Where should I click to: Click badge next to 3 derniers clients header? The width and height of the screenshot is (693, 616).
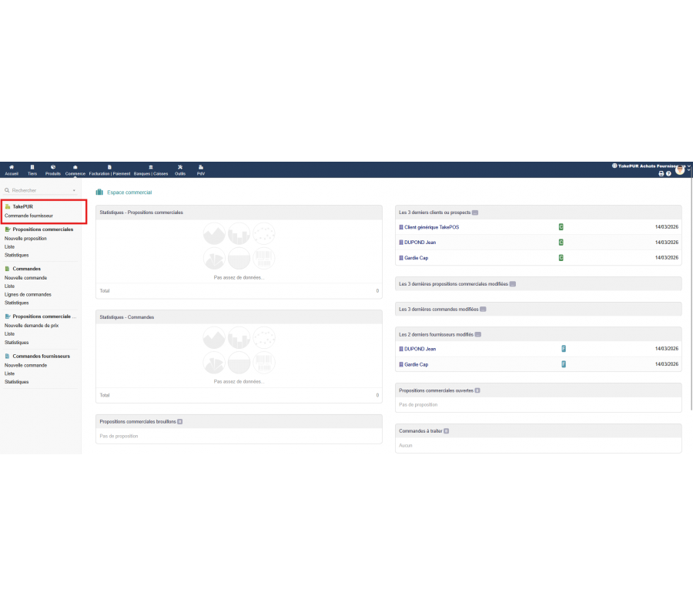[475, 213]
